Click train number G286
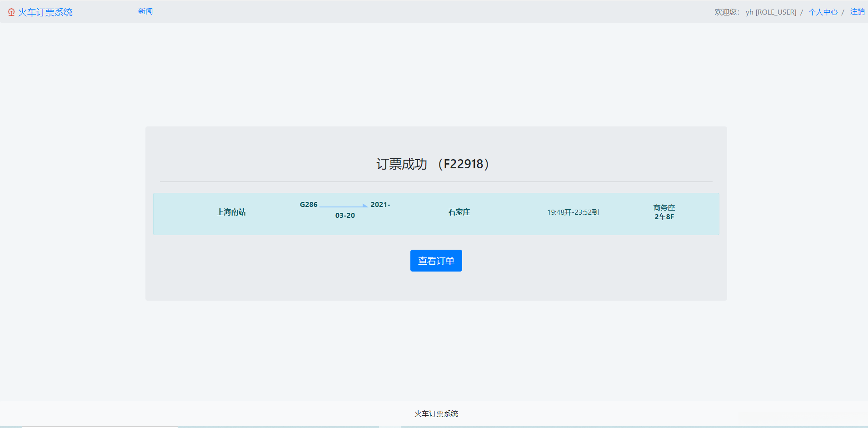868x428 pixels. pos(309,205)
